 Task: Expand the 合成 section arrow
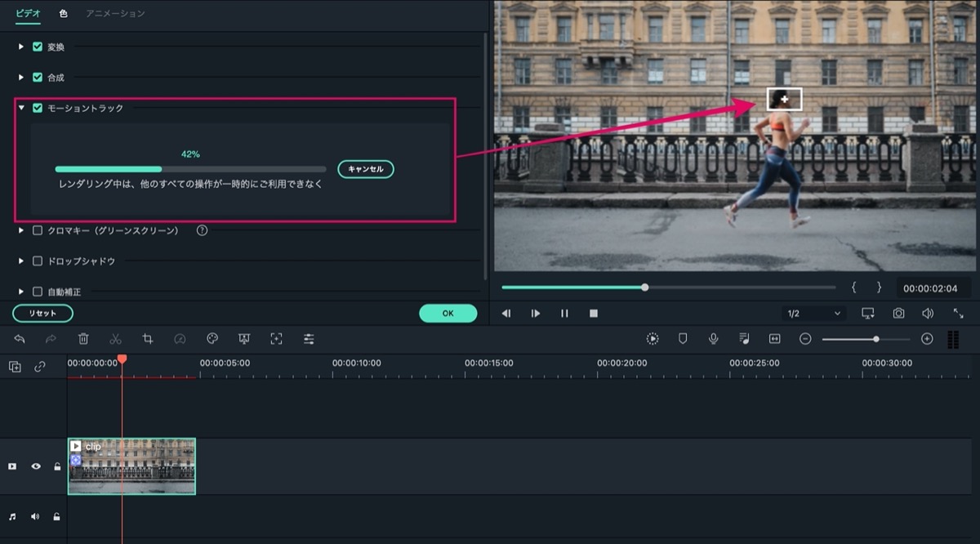click(21, 78)
